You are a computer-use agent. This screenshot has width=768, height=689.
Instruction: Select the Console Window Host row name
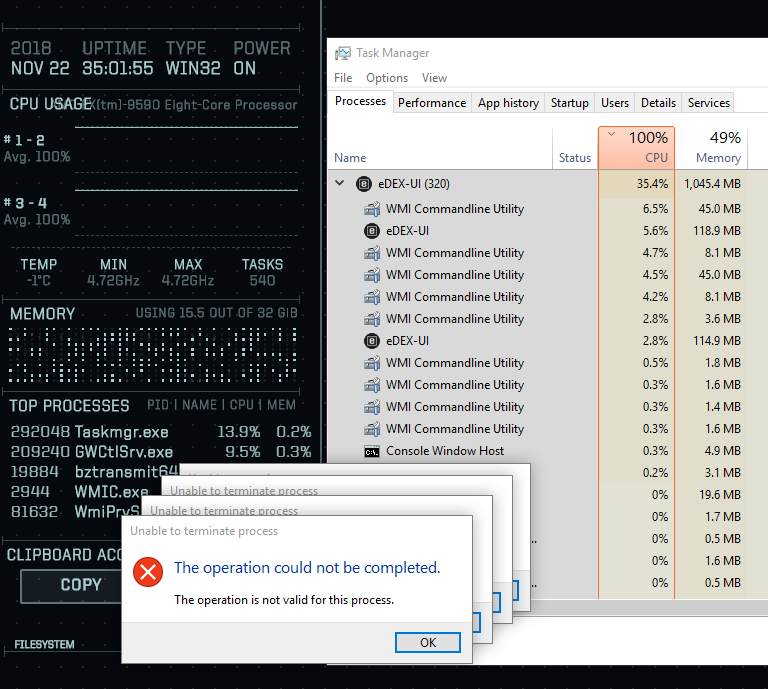[445, 451]
